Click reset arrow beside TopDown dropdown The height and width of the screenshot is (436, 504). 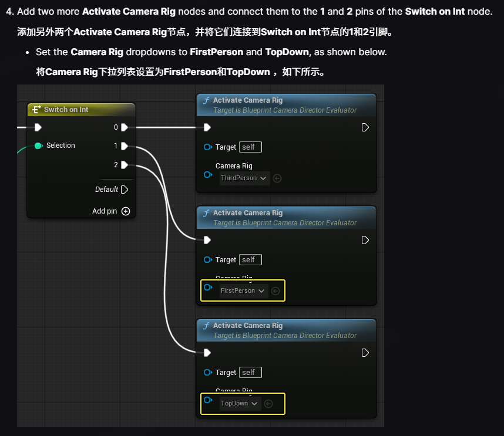[268, 404]
